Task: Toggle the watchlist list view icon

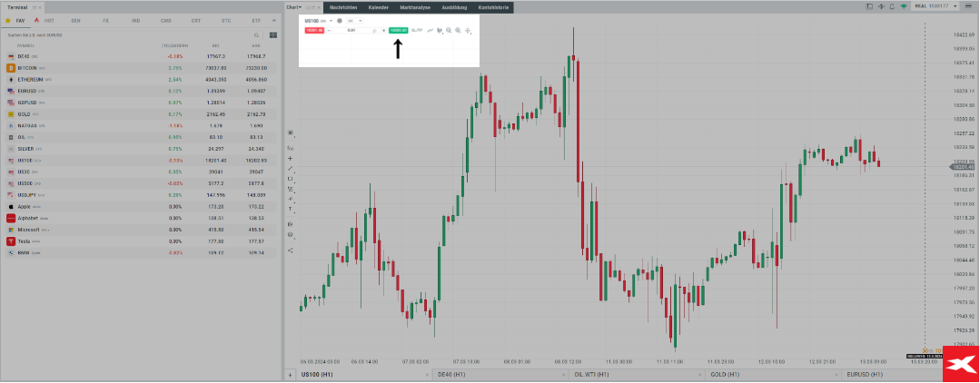Action: click(x=273, y=35)
